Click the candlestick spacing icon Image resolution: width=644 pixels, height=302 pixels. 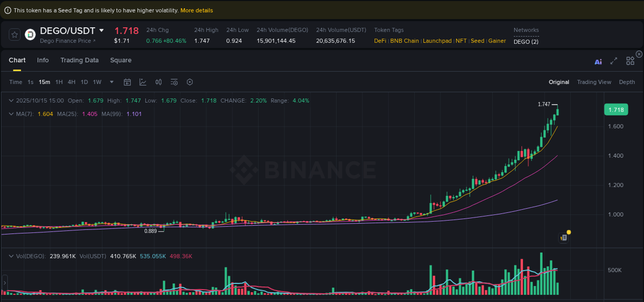pyautogui.click(x=159, y=82)
